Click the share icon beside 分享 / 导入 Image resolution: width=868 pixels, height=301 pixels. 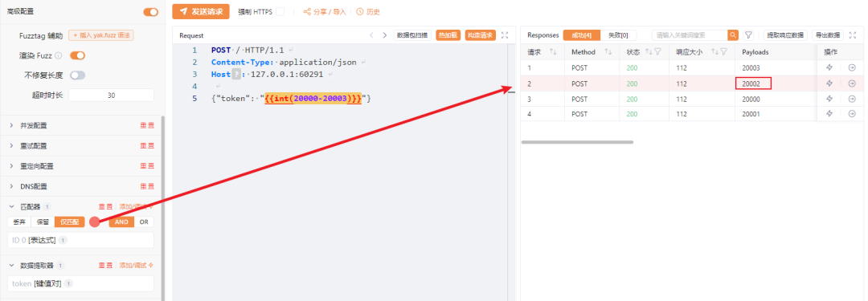pyautogui.click(x=307, y=11)
